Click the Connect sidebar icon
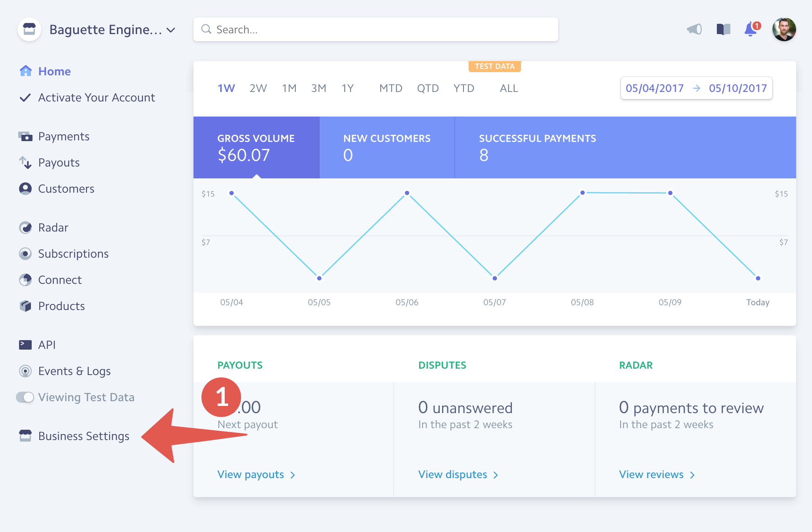The image size is (812, 532). (x=25, y=280)
